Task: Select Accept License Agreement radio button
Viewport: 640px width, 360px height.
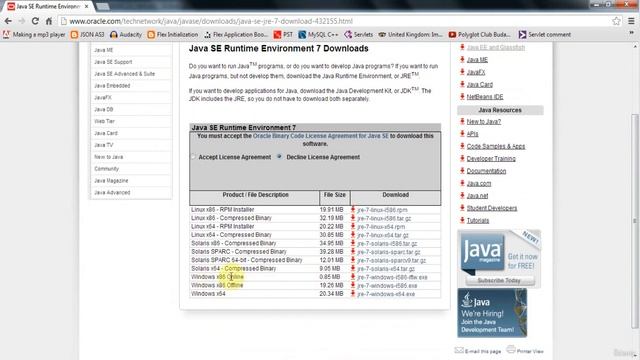Action: pos(193,157)
